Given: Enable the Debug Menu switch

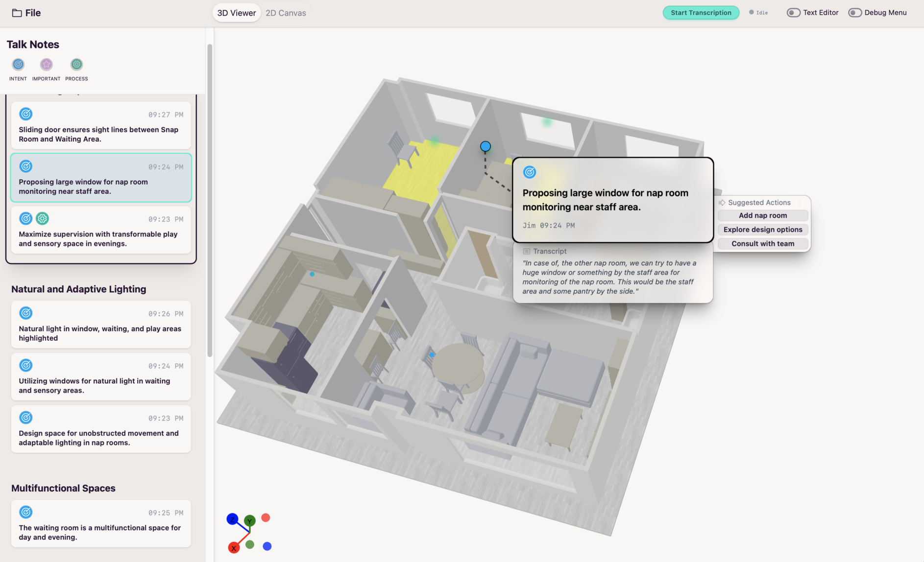Looking at the screenshot, I should click(854, 13).
